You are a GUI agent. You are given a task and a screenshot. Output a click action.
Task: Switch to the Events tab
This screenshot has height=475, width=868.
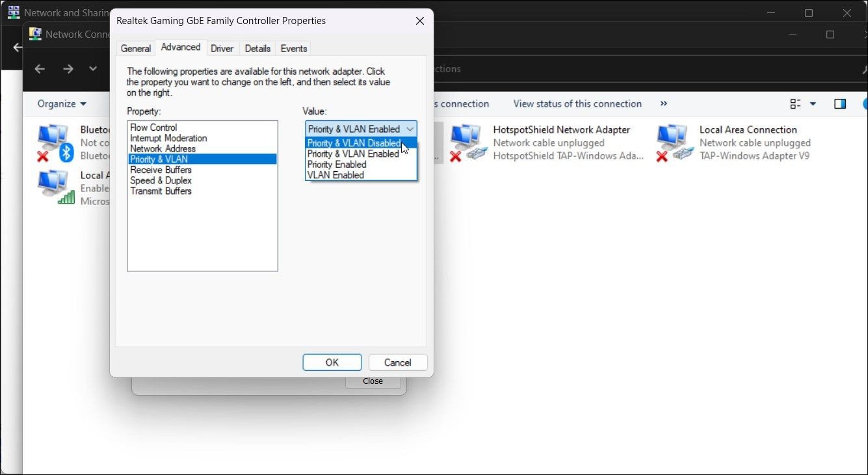pyautogui.click(x=294, y=48)
